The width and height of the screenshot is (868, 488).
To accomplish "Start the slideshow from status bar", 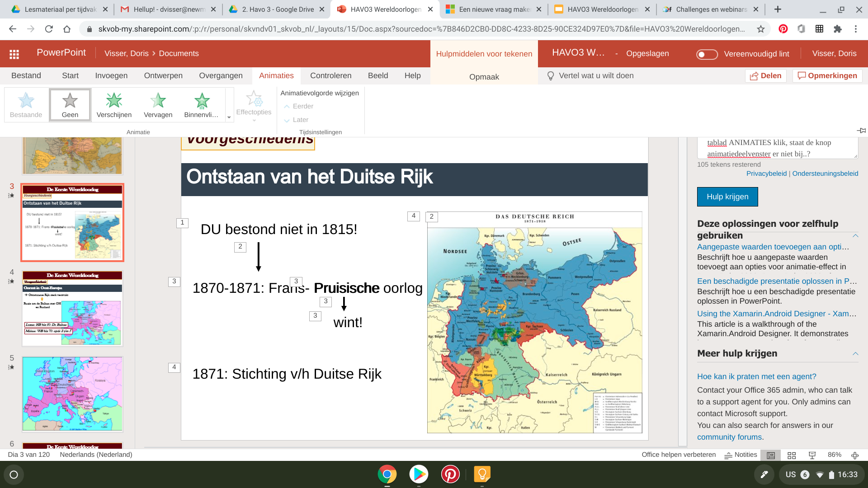I will point(812,455).
